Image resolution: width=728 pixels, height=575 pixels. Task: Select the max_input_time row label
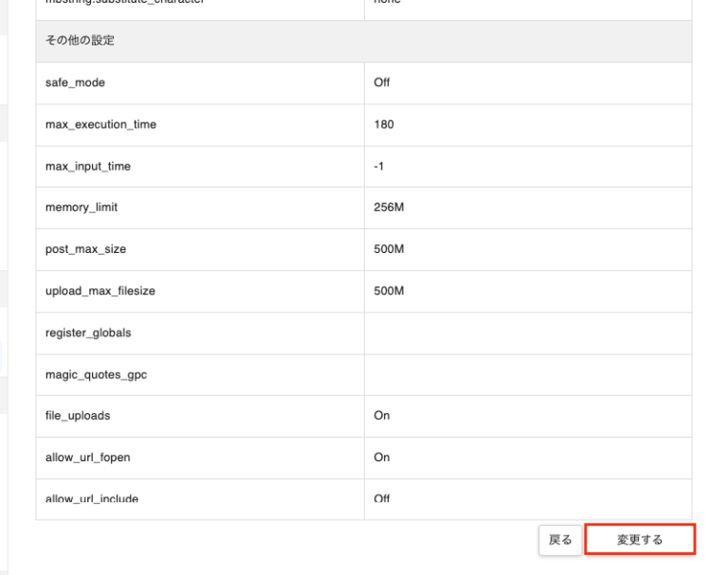pos(88,167)
